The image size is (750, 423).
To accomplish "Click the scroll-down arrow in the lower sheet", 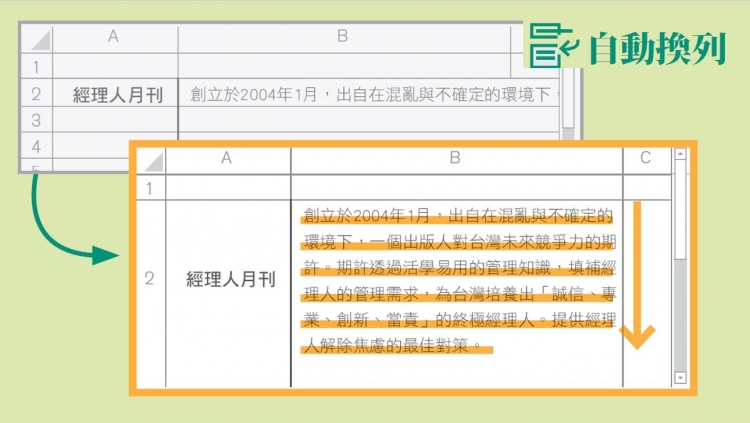I will (x=681, y=378).
